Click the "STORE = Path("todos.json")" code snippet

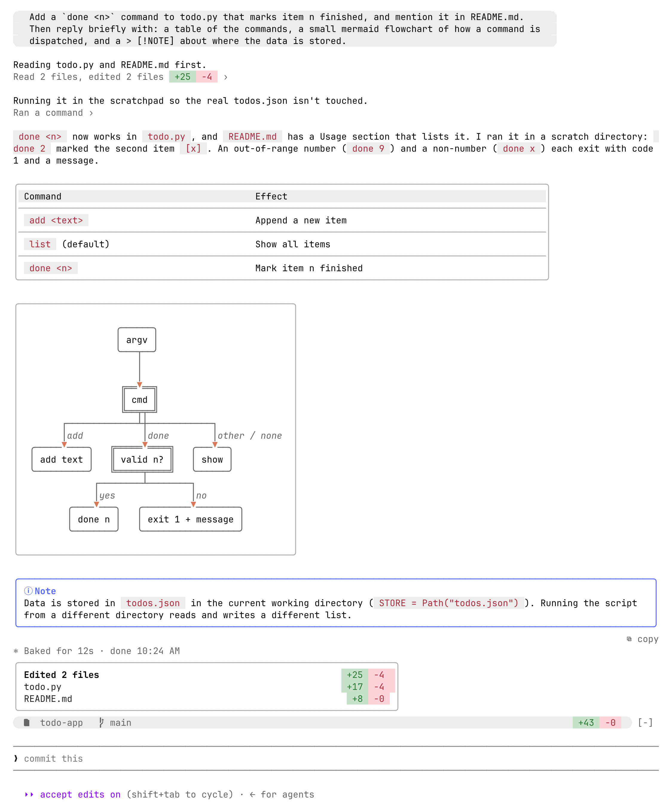[x=448, y=603]
